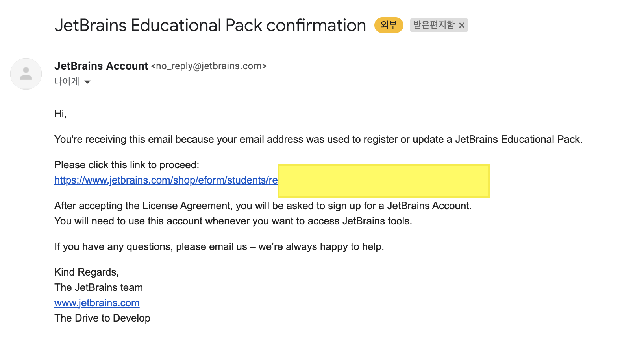Remove the 받은편지함 label with X
The image size is (644, 353).
point(462,25)
